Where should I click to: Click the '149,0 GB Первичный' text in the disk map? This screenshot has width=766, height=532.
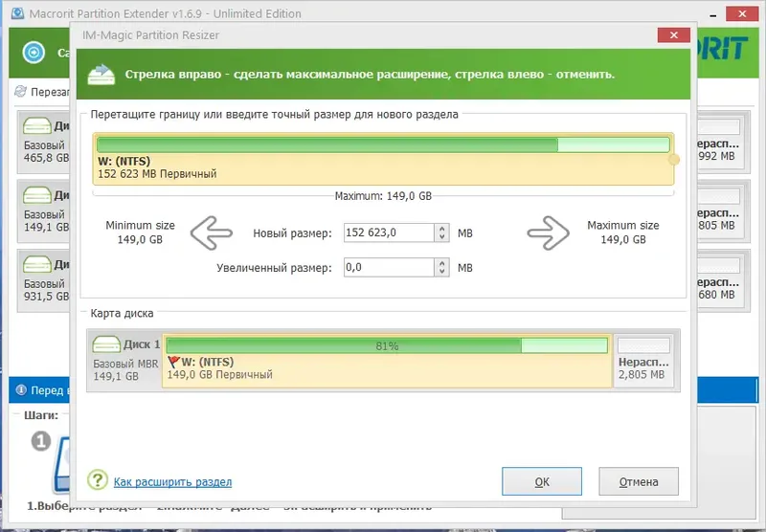220,375
